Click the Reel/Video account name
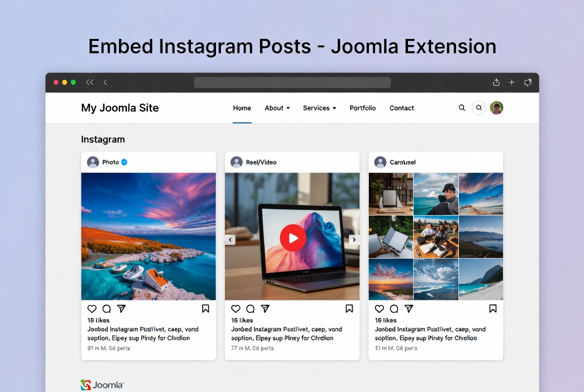The image size is (584, 392). 261,162
